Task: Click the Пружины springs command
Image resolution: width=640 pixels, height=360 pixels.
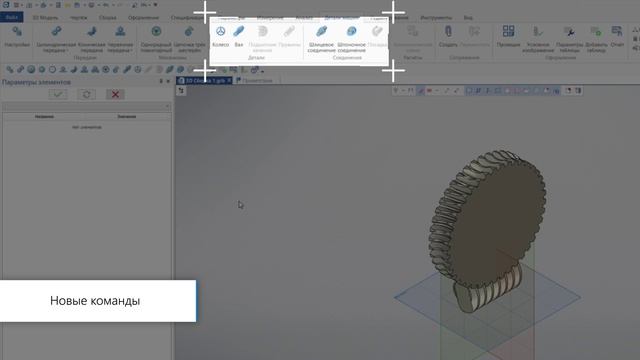Action: [x=289, y=37]
